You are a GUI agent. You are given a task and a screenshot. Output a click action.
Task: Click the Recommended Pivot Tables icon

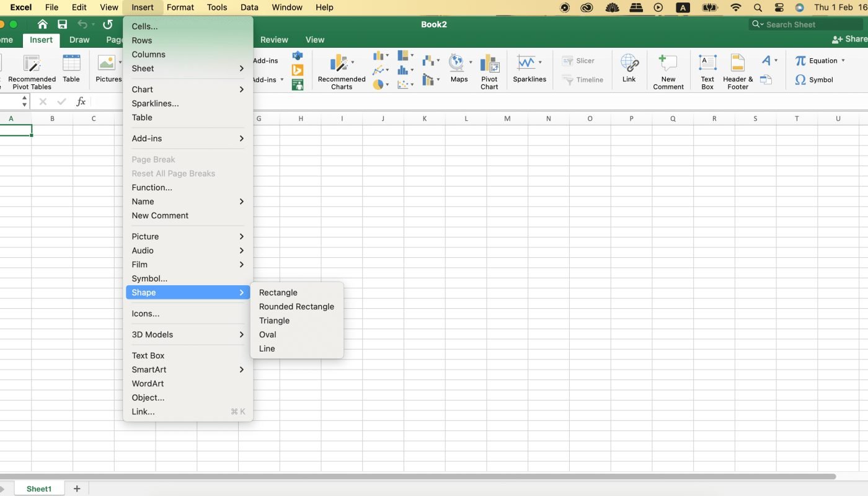(32, 64)
